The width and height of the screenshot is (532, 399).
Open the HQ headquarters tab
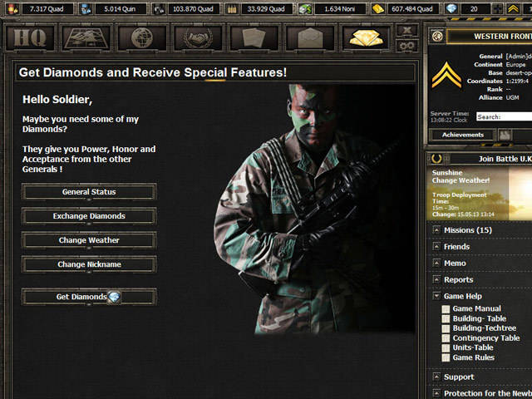point(31,37)
